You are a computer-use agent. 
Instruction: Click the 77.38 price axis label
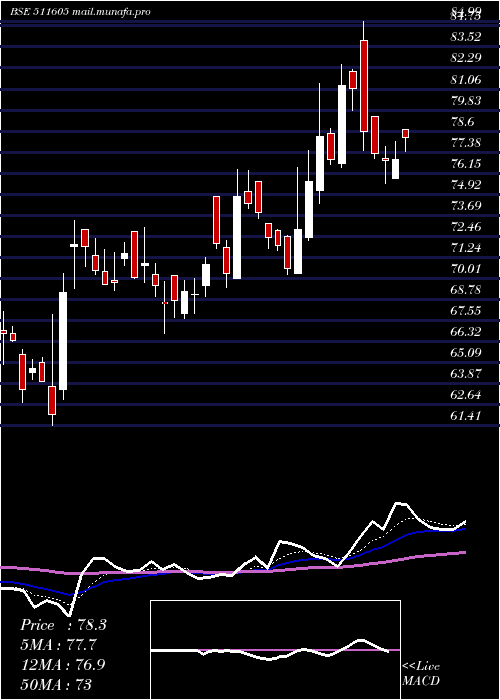(x=466, y=142)
